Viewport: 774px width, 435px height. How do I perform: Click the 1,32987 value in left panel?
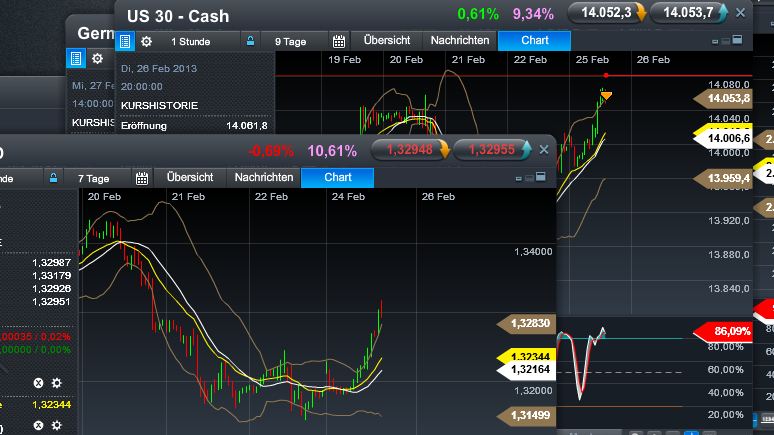coord(51,263)
